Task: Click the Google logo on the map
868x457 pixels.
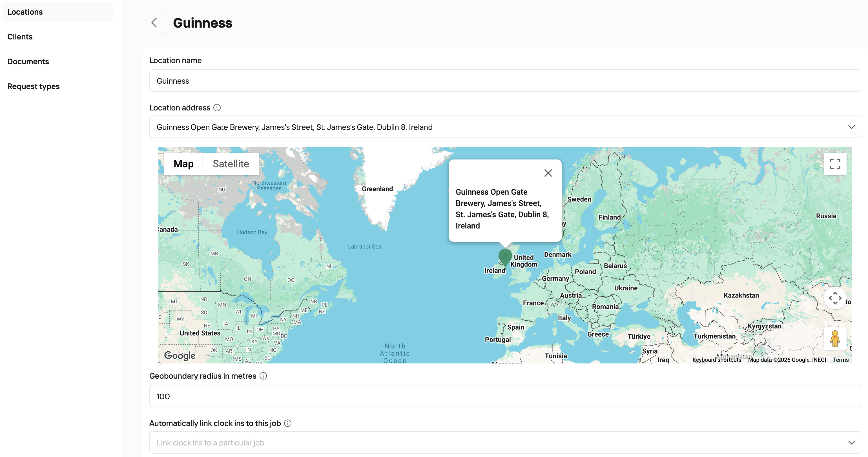Action: [180, 356]
